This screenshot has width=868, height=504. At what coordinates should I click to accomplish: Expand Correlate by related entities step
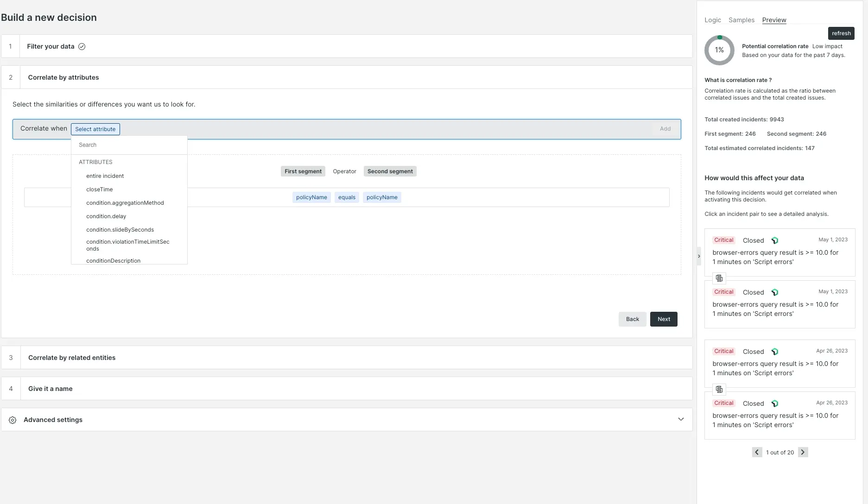(347, 358)
